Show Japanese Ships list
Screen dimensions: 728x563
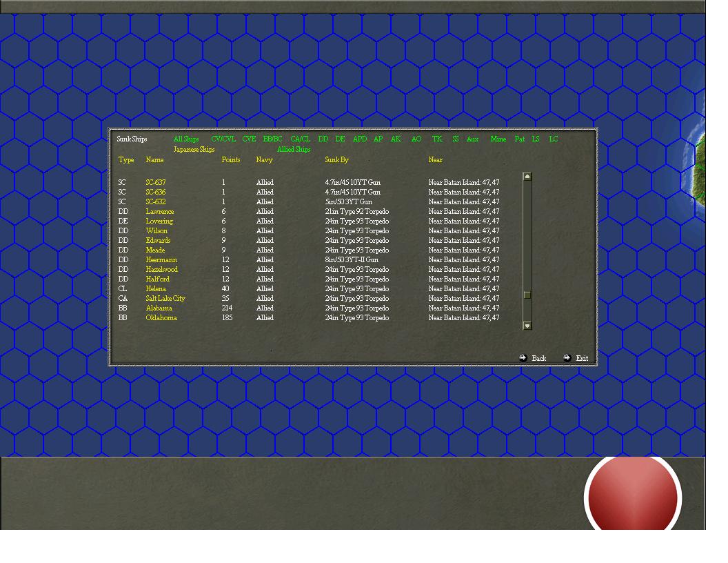(x=194, y=150)
